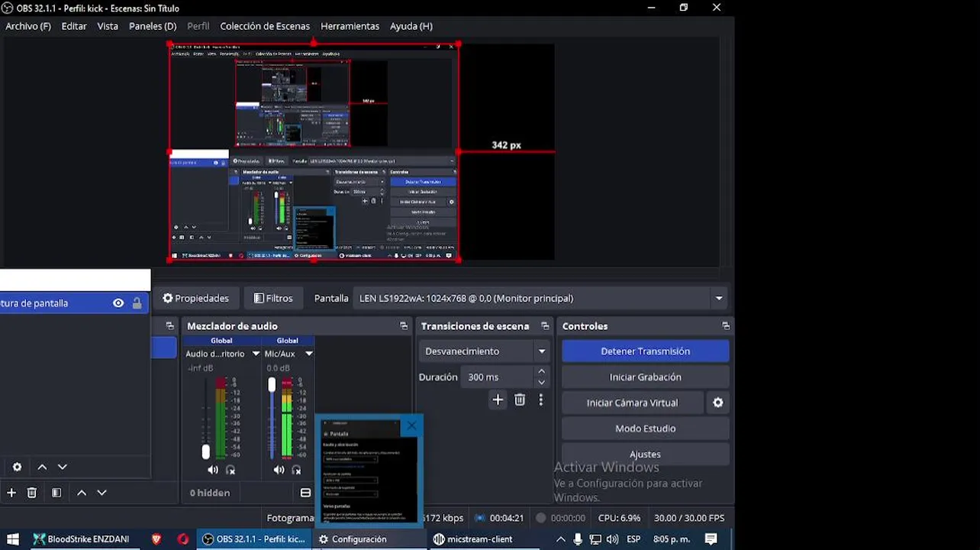Open the Vista menu
The height and width of the screenshot is (550, 980).
click(108, 26)
